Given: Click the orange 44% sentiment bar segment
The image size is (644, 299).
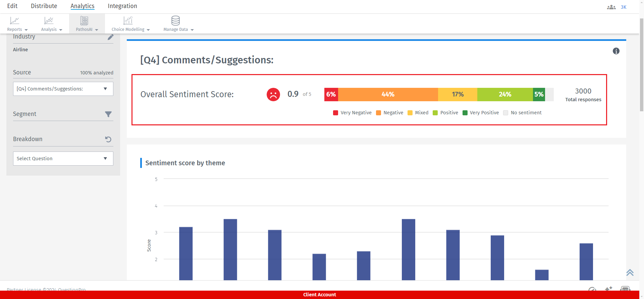Looking at the screenshot, I should pos(388,95).
